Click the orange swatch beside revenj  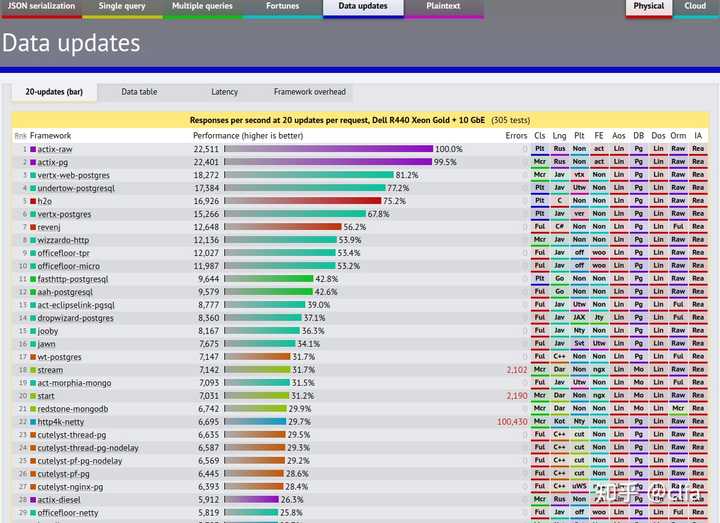click(x=33, y=227)
